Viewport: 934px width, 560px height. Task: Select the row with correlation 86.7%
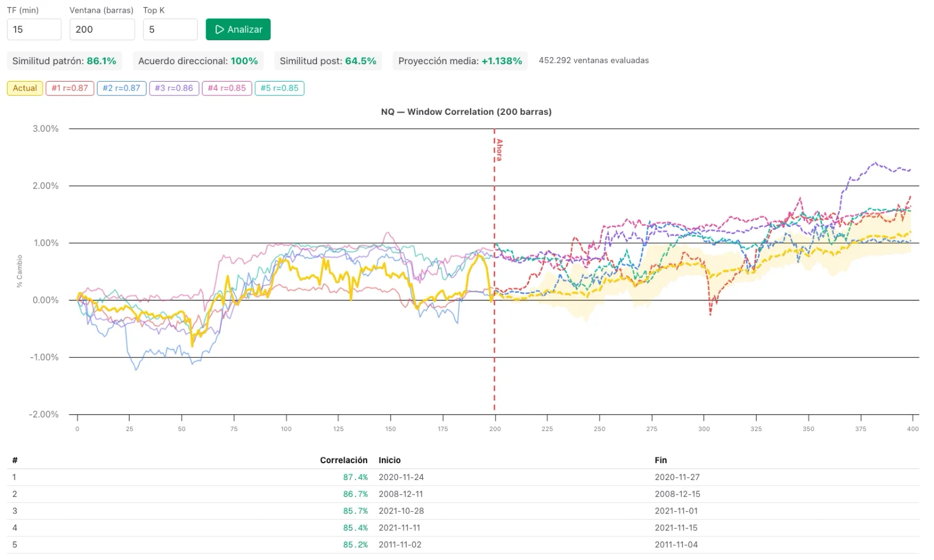(463, 494)
